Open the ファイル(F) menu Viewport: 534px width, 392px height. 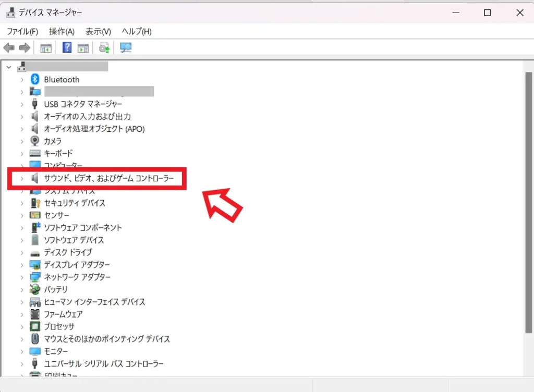22,31
